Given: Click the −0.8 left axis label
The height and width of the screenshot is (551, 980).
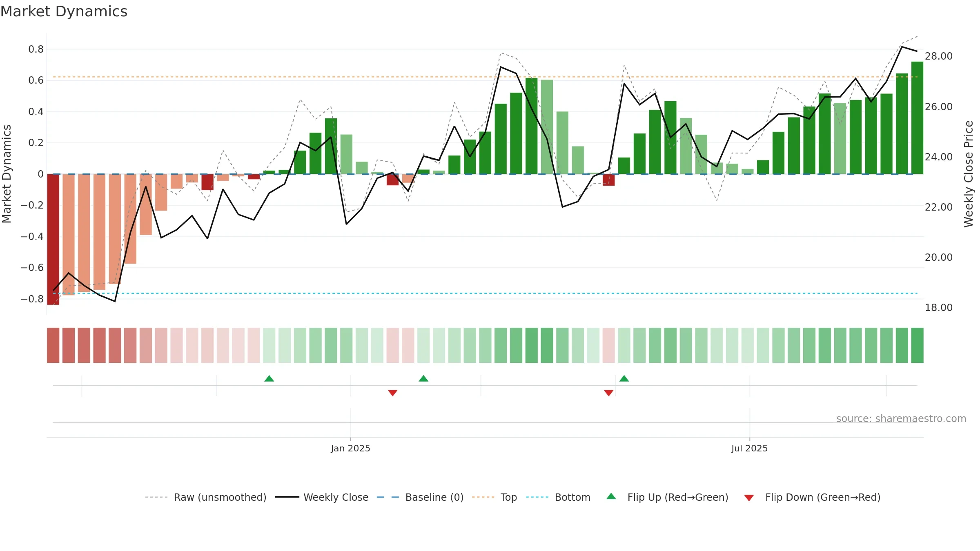Looking at the screenshot, I should [32, 299].
